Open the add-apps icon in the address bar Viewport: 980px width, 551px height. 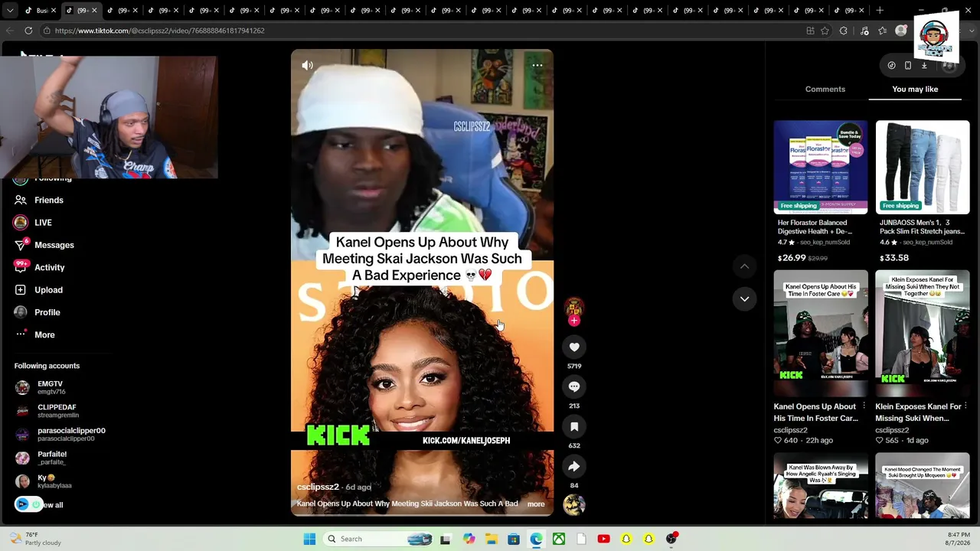point(810,31)
